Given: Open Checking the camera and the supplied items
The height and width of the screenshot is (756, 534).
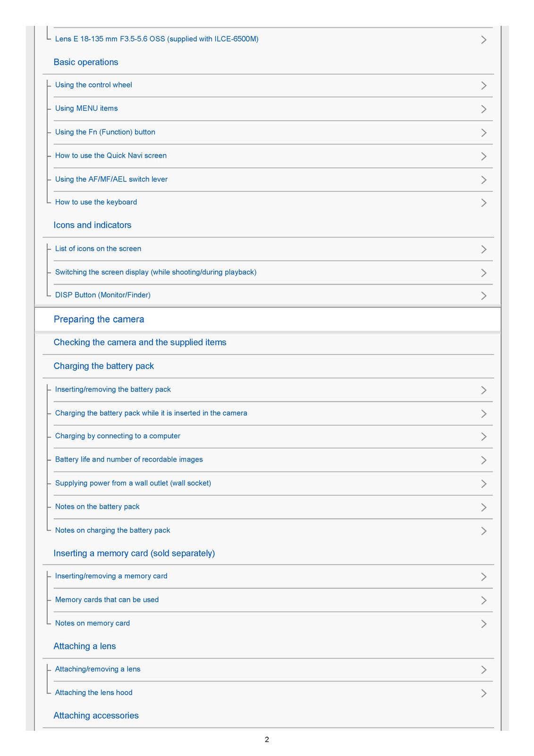Looking at the screenshot, I should click(x=140, y=343).
